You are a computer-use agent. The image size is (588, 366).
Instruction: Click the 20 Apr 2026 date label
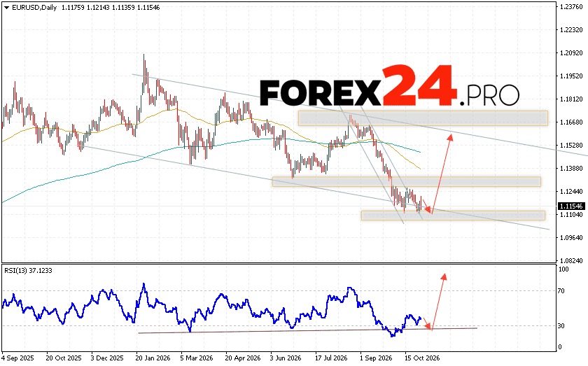(243, 358)
